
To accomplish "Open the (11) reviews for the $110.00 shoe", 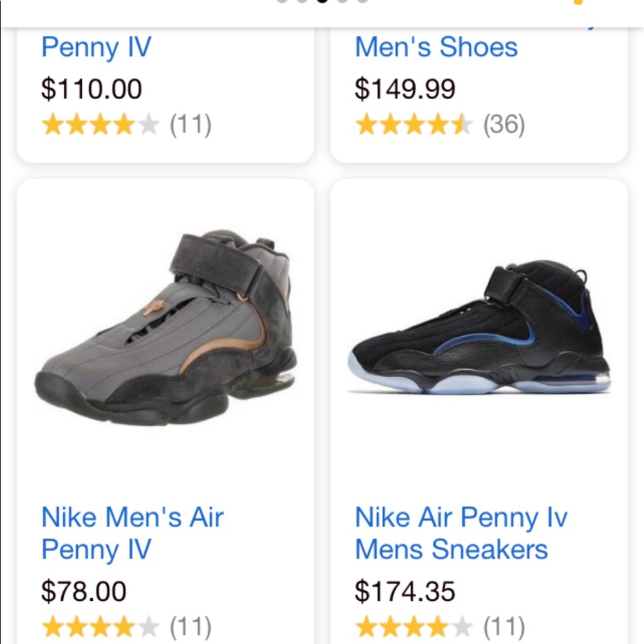I will [x=191, y=124].
